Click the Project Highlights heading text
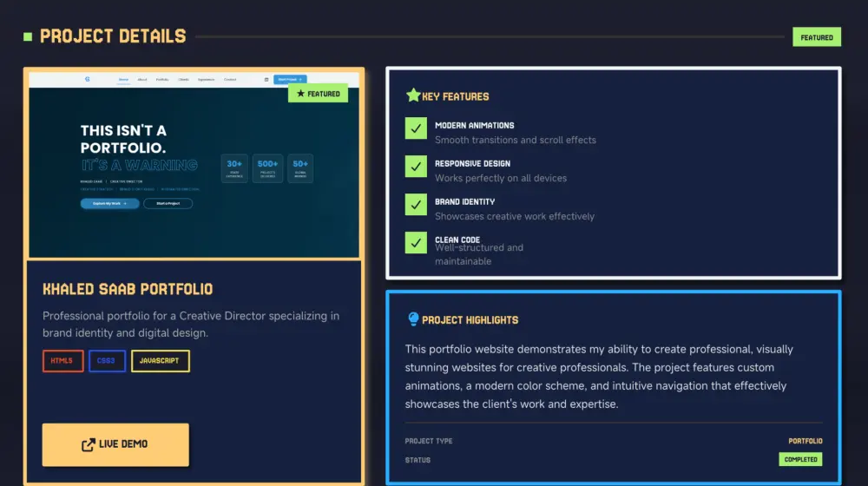Viewport: 868px width, 486px height. [470, 320]
